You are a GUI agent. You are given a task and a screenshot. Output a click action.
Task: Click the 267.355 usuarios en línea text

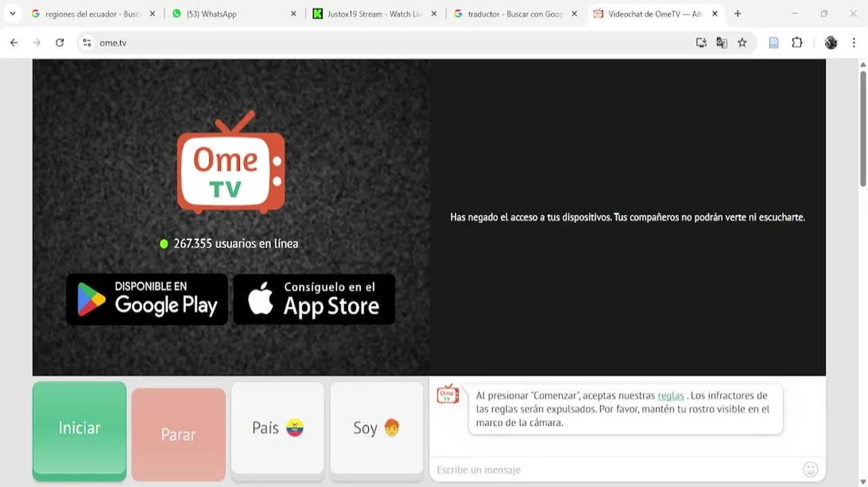235,243
